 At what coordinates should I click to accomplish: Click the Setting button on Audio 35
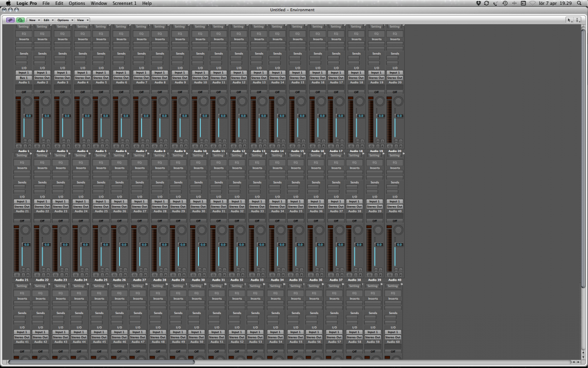[295, 155]
